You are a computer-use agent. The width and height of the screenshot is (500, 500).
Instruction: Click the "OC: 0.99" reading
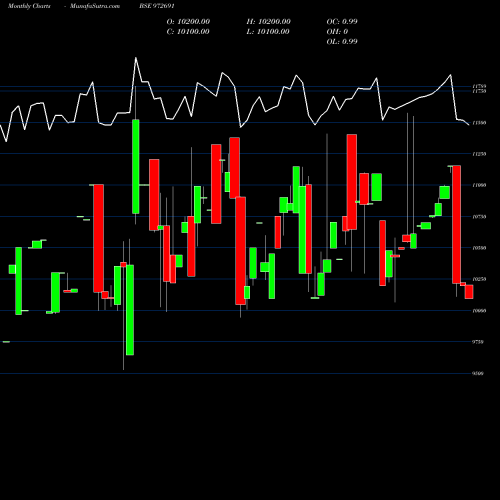[342, 21]
